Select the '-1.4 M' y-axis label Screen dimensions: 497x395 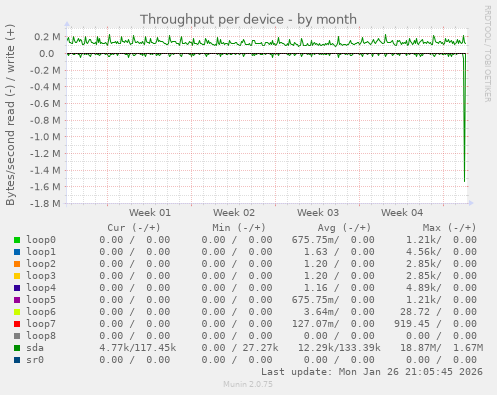pyautogui.click(x=45, y=170)
